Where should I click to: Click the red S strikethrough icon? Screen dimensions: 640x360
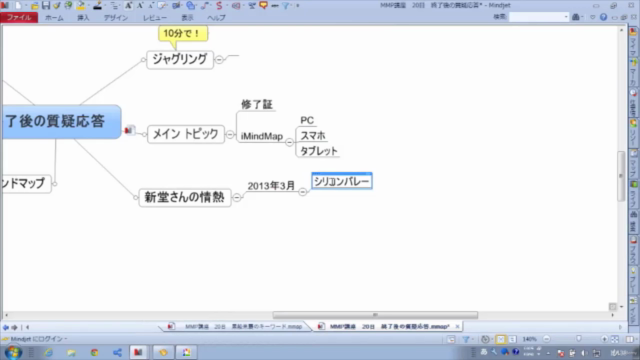pyautogui.click(x=219, y=5)
